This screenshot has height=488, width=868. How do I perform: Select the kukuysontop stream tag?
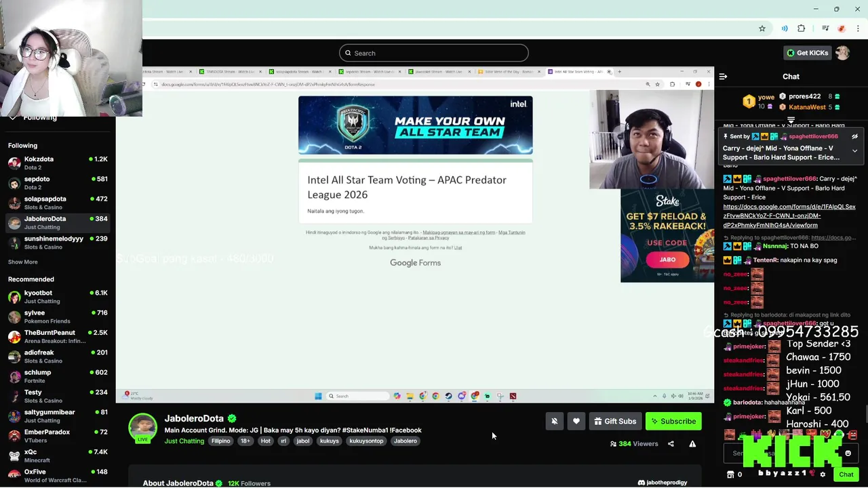click(x=366, y=441)
